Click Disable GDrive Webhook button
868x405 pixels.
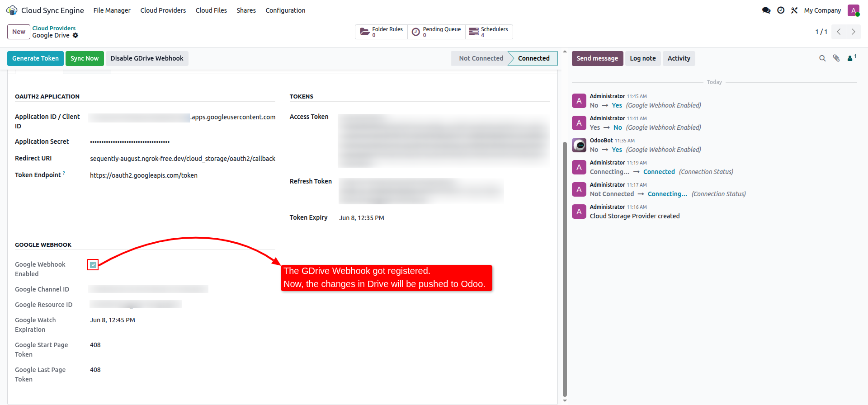coord(147,58)
